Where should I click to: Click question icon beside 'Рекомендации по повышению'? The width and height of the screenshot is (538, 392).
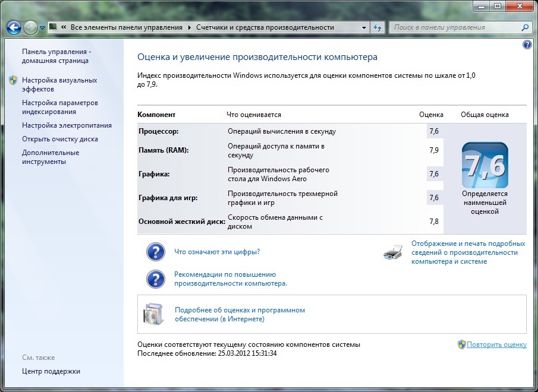(x=155, y=279)
